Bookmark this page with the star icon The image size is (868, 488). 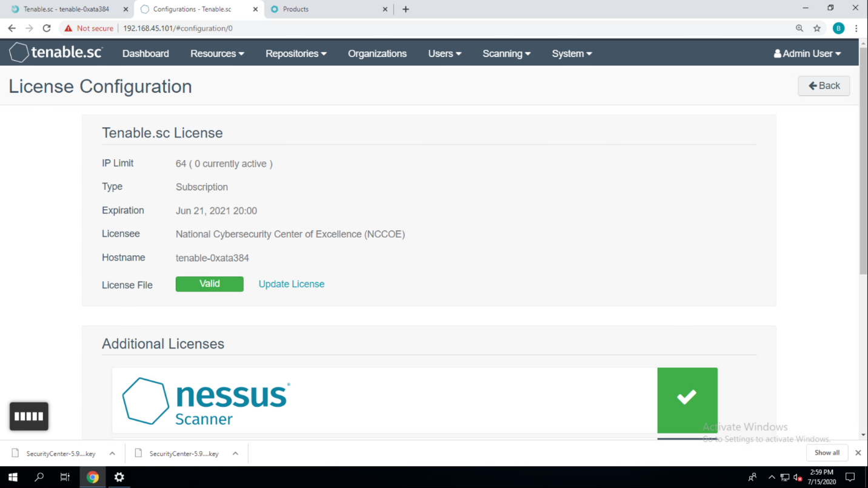point(817,28)
